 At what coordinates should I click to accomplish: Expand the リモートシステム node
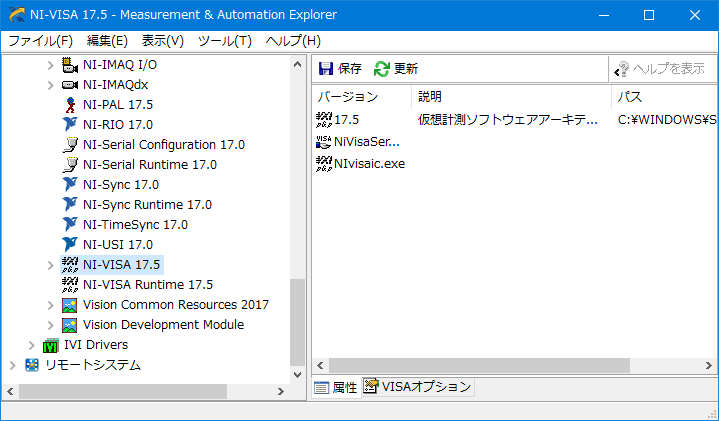click(12, 366)
